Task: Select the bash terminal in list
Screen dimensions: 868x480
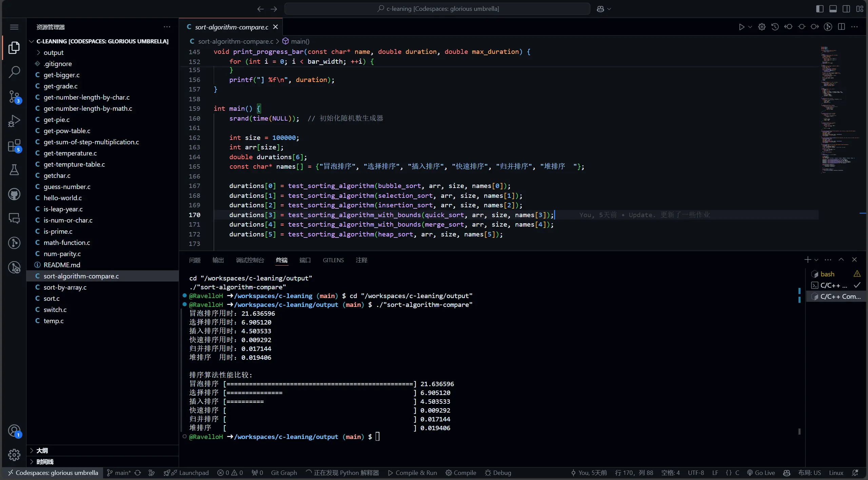Action: point(836,274)
